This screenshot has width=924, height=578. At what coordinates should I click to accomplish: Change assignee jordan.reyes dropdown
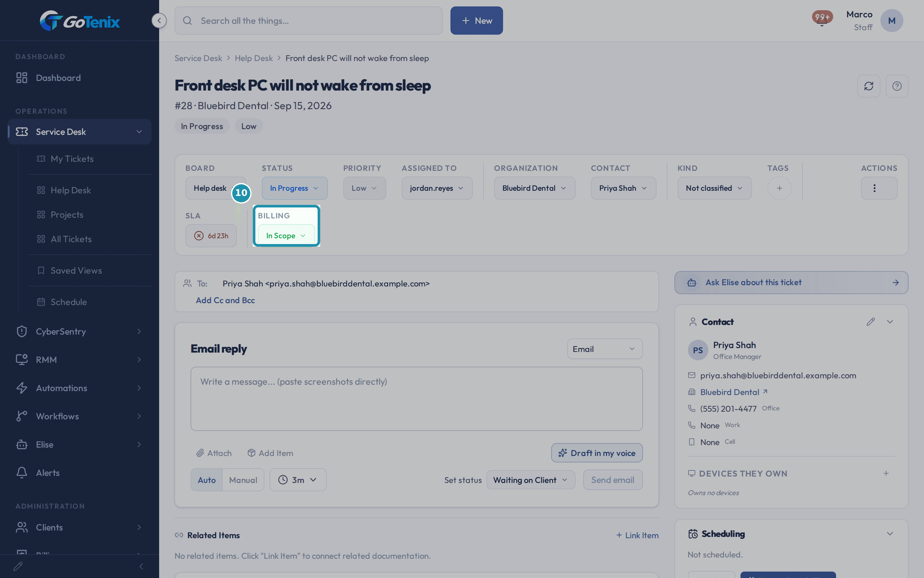[x=437, y=188]
